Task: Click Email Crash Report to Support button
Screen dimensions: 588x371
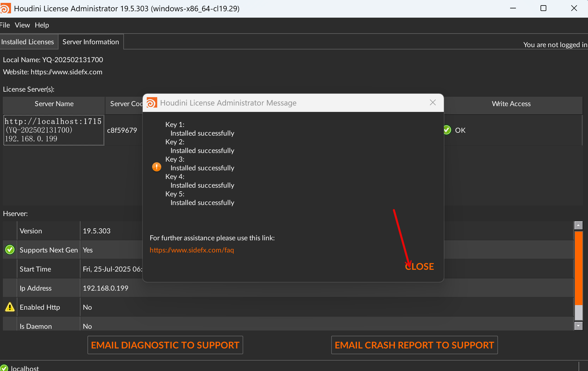Action: point(414,345)
